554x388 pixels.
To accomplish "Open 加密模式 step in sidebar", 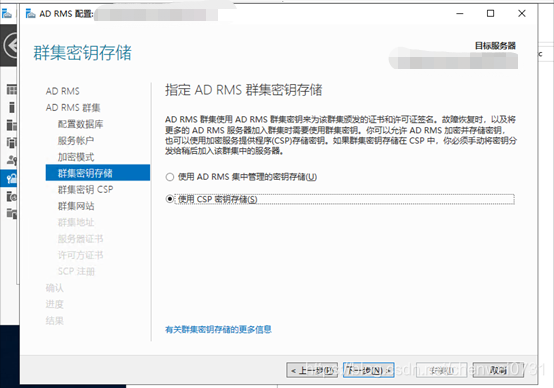I will coord(76,157).
